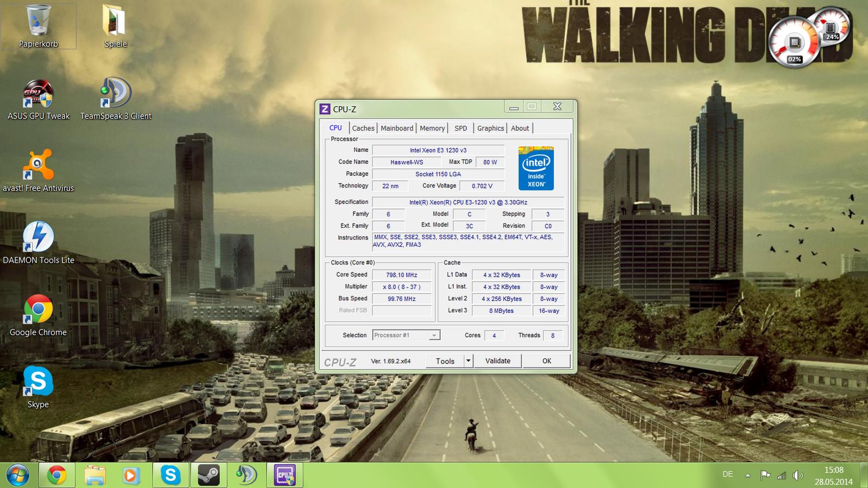Screen dimensions: 868x488
Task: Open Skype from the taskbar
Action: coord(170,476)
